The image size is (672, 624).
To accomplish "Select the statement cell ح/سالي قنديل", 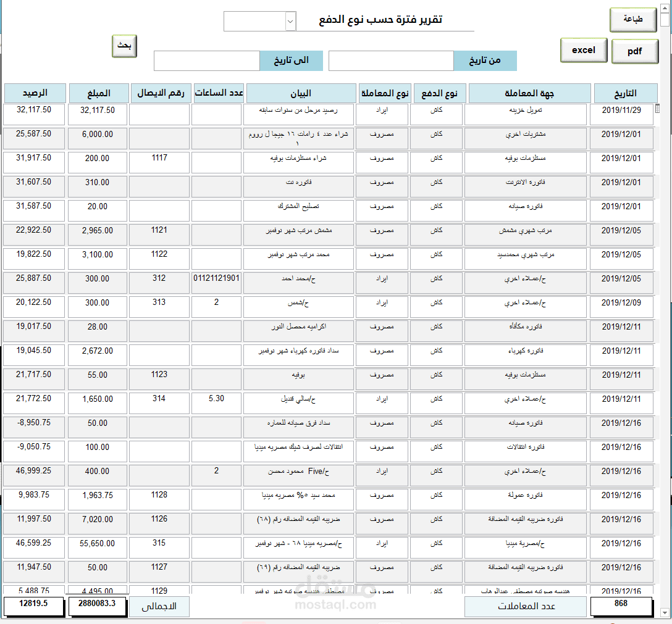I will (298, 403).
